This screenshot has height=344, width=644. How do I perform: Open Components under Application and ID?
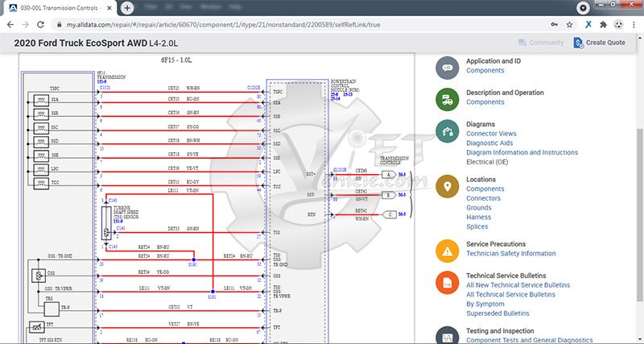[485, 70]
